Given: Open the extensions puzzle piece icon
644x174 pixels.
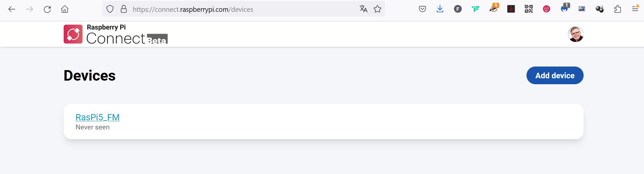Looking at the screenshot, I should [617, 9].
